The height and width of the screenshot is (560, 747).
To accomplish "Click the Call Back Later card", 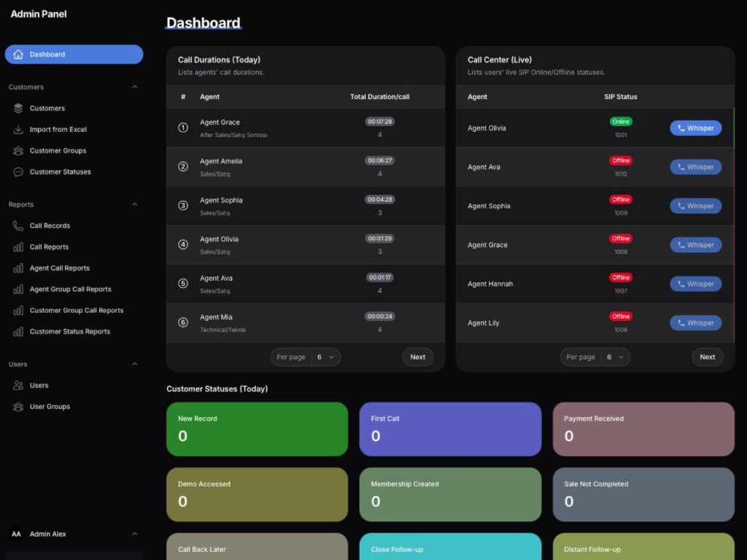I will [258, 547].
